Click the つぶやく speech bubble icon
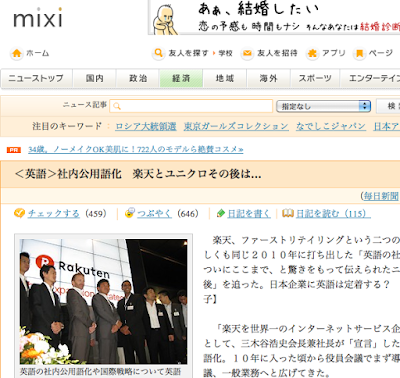400x378 pixels. pyautogui.click(x=130, y=213)
